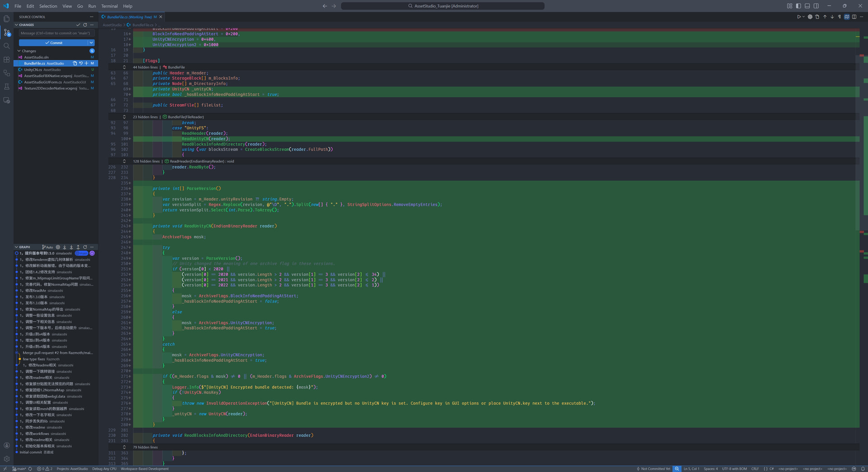Click the Commit button

click(53, 43)
